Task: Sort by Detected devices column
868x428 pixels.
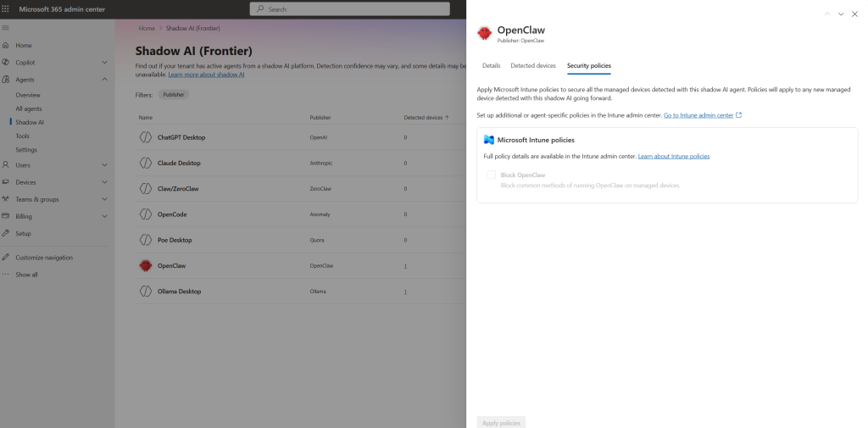Action: pyautogui.click(x=426, y=117)
